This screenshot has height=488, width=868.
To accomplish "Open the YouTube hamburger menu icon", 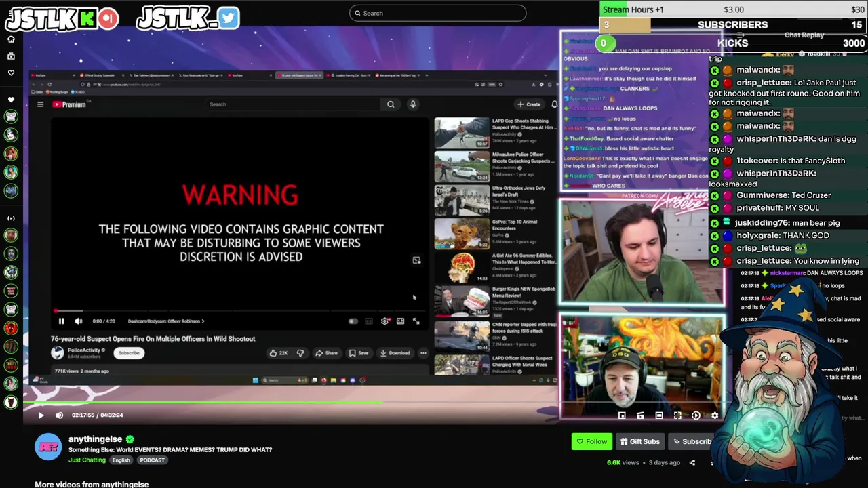I will [40, 104].
